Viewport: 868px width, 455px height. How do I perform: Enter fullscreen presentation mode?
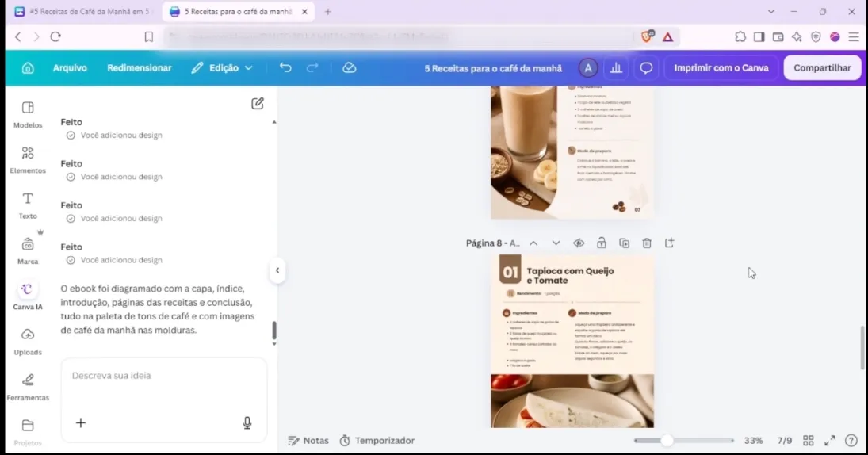829,441
